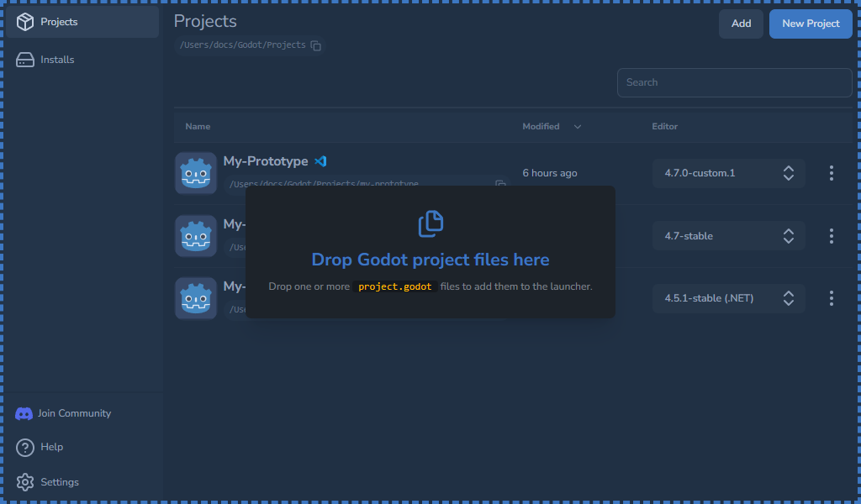Click the /Users/docs/Godot/Projects path text
Image resolution: width=861 pixels, height=504 pixels.
coord(243,45)
